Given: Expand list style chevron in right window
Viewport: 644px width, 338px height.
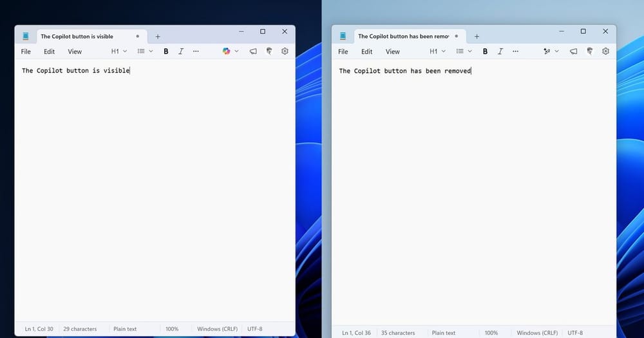Looking at the screenshot, I should tap(470, 52).
